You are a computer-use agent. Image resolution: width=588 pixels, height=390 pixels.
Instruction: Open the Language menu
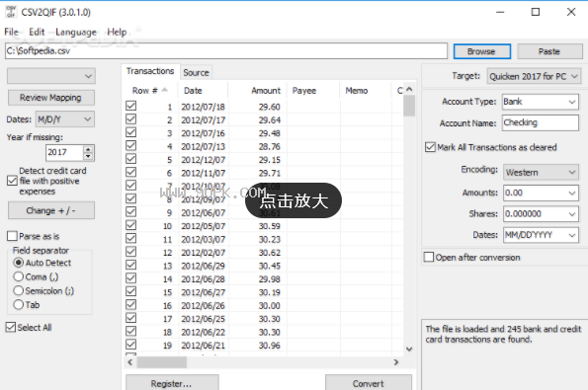pyautogui.click(x=76, y=32)
